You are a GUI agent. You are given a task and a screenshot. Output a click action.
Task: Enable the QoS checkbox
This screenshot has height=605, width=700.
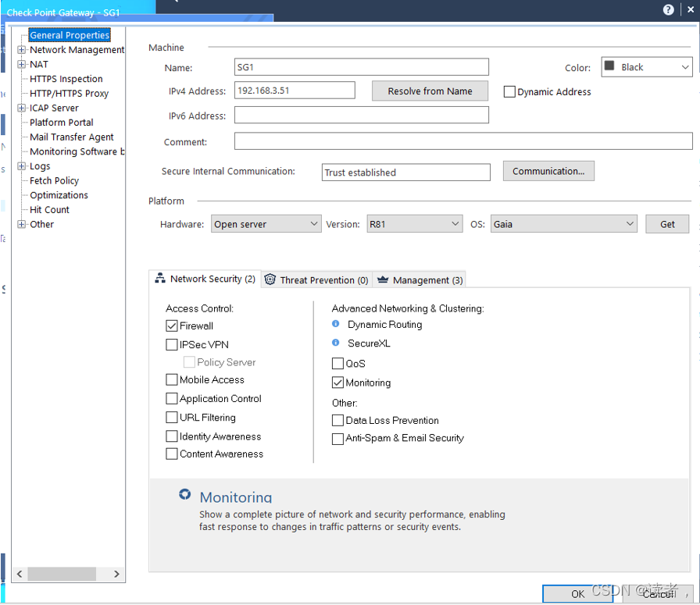(x=337, y=364)
